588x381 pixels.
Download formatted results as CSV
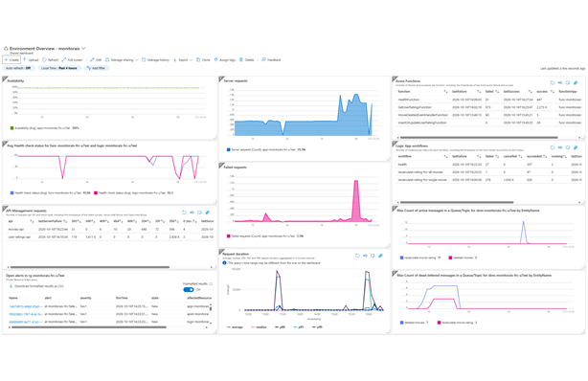(x=36, y=286)
